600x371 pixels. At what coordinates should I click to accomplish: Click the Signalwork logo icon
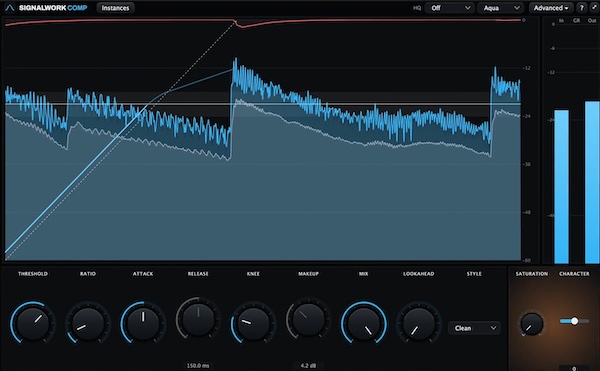coord(10,8)
